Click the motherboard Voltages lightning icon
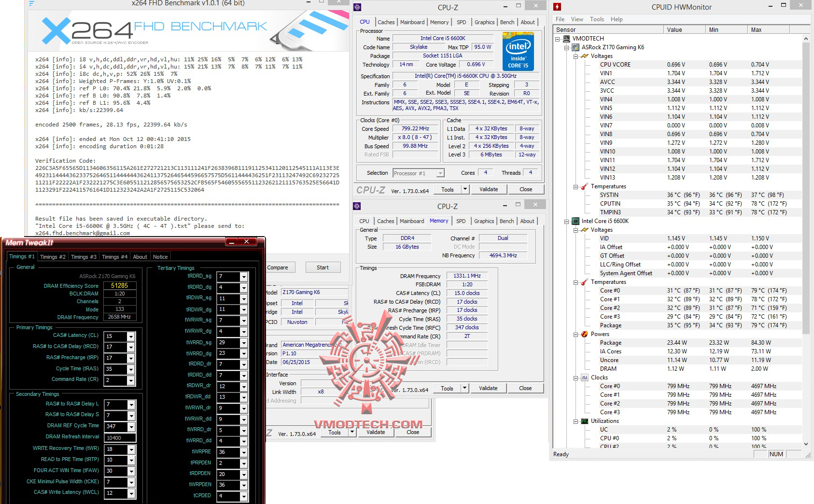This screenshot has height=504, width=814. coord(585,56)
